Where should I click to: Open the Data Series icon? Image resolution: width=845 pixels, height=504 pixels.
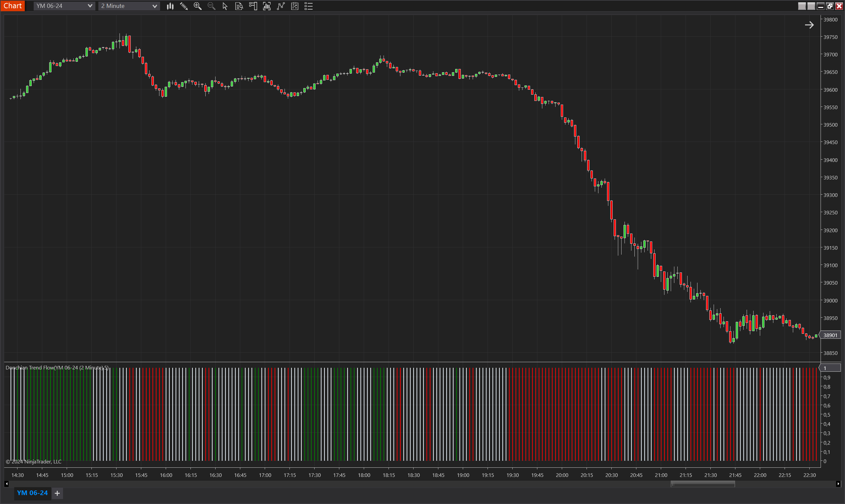267,6
